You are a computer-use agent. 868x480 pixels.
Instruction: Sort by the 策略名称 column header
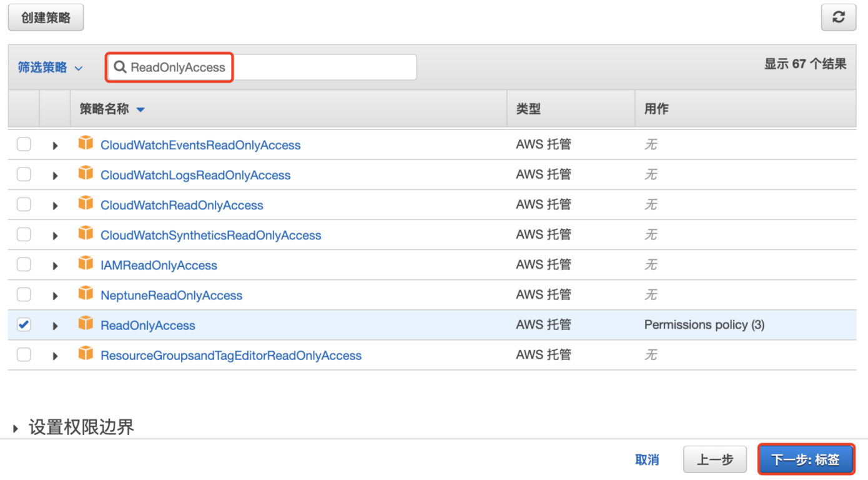coord(112,109)
